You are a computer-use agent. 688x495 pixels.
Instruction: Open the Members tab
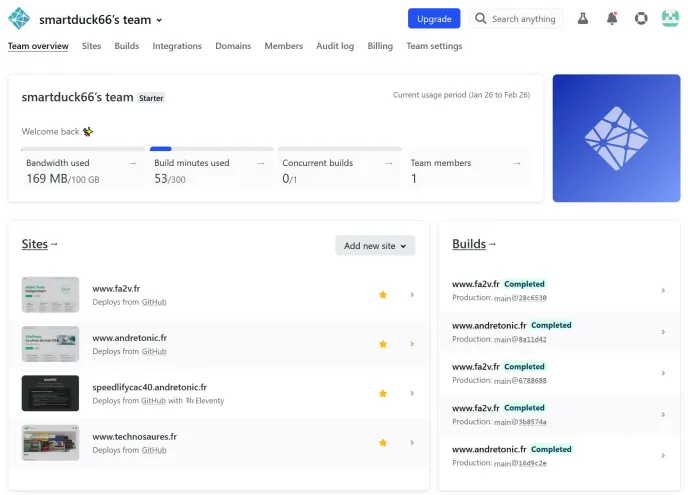283,46
